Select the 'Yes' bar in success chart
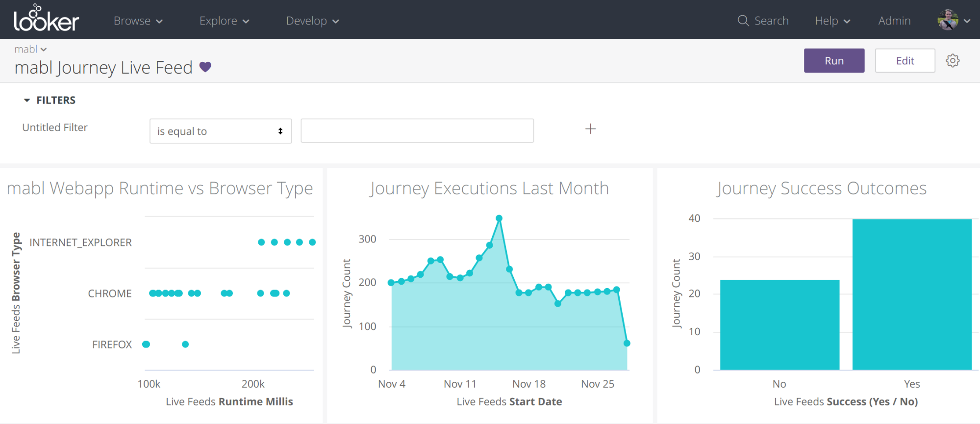Image resolution: width=980 pixels, height=424 pixels. pos(912,294)
